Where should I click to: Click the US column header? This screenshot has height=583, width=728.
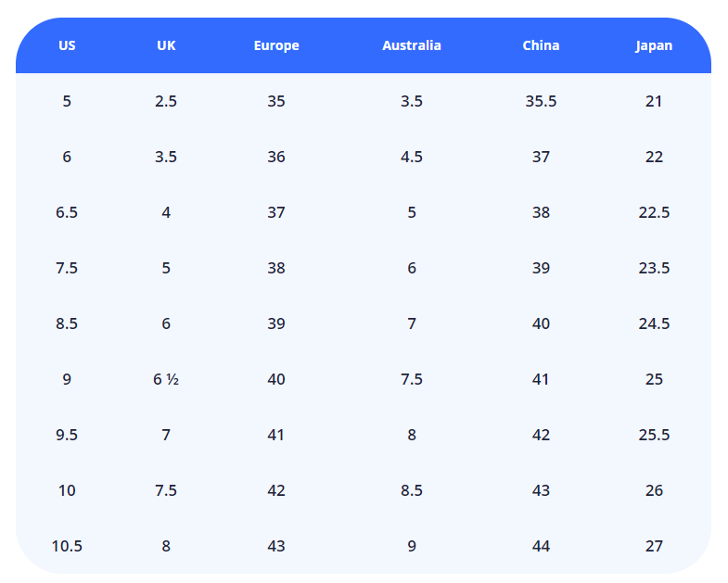click(67, 45)
